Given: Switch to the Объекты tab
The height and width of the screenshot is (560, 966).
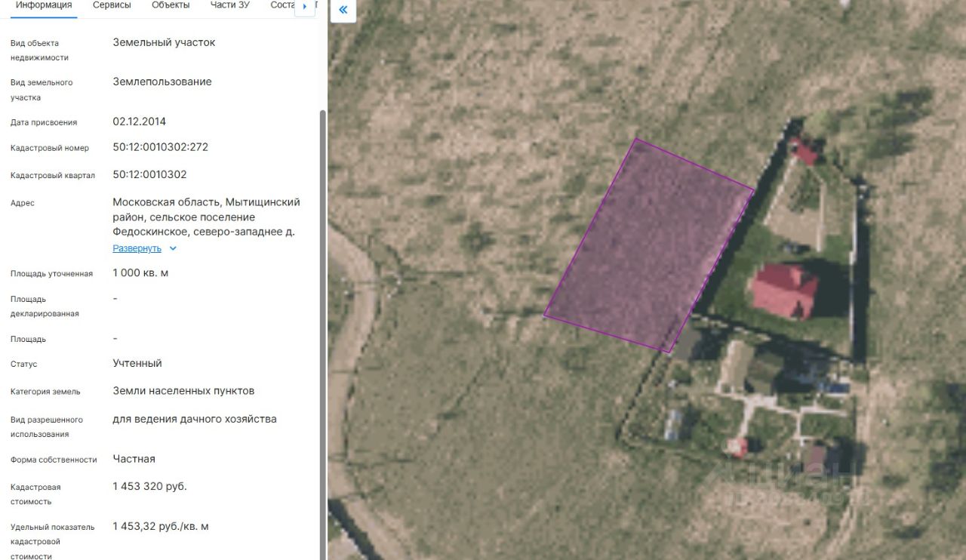Looking at the screenshot, I should click(x=171, y=5).
